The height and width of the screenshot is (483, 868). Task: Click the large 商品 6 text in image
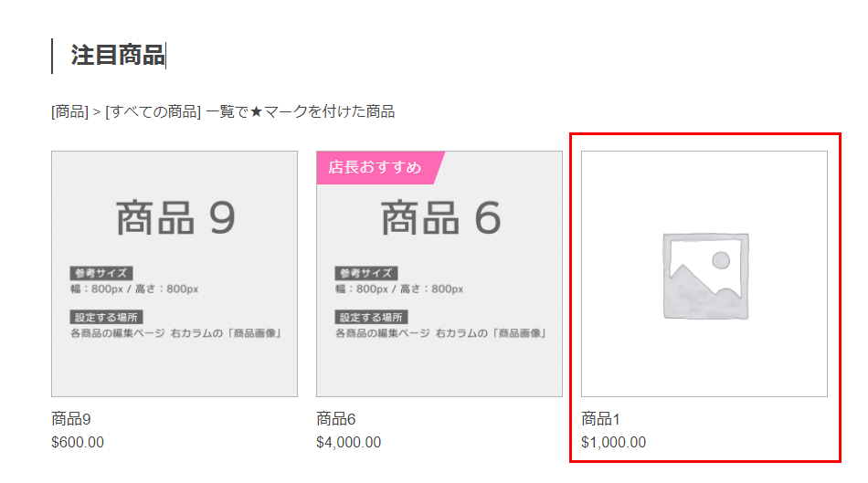pos(440,218)
